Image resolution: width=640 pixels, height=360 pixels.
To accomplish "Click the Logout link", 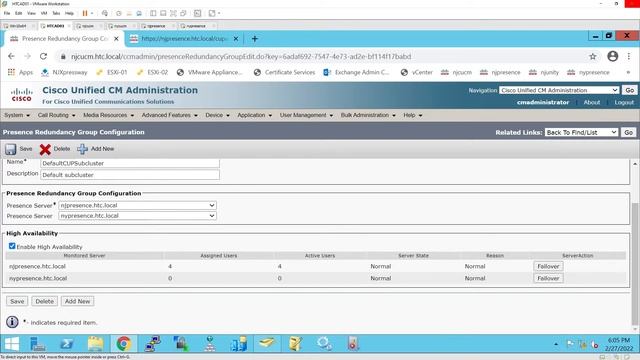I will click(624, 102).
